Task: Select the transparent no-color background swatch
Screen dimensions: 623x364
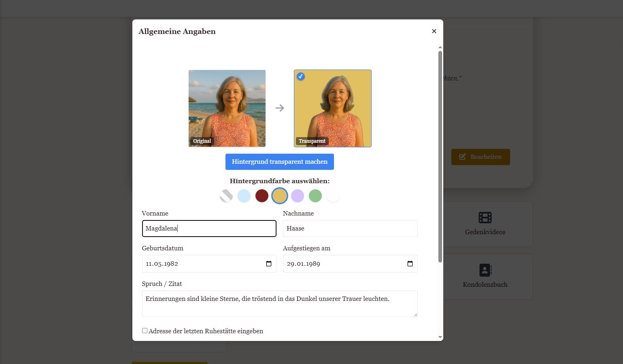Action: tap(226, 196)
